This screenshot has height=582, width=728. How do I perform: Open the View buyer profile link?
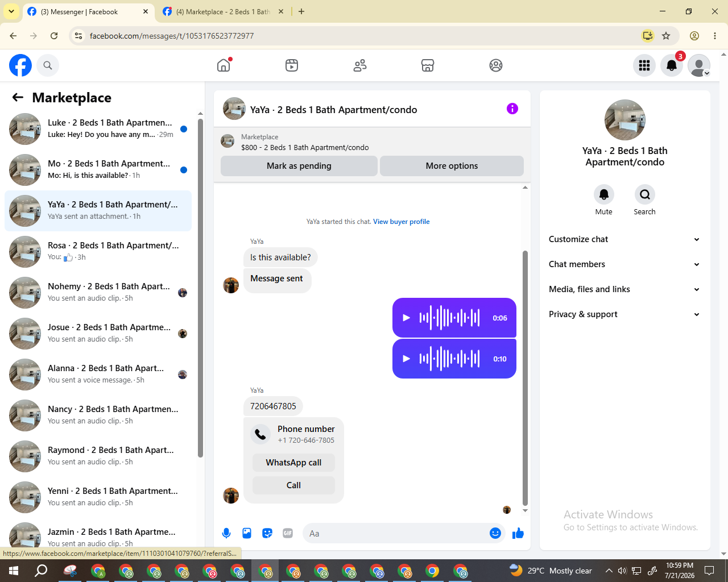coord(402,222)
